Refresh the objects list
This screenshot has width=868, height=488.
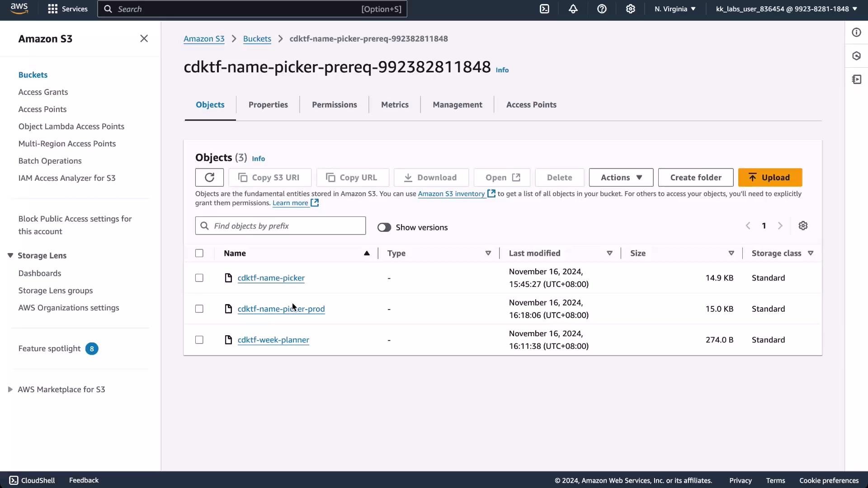209,178
